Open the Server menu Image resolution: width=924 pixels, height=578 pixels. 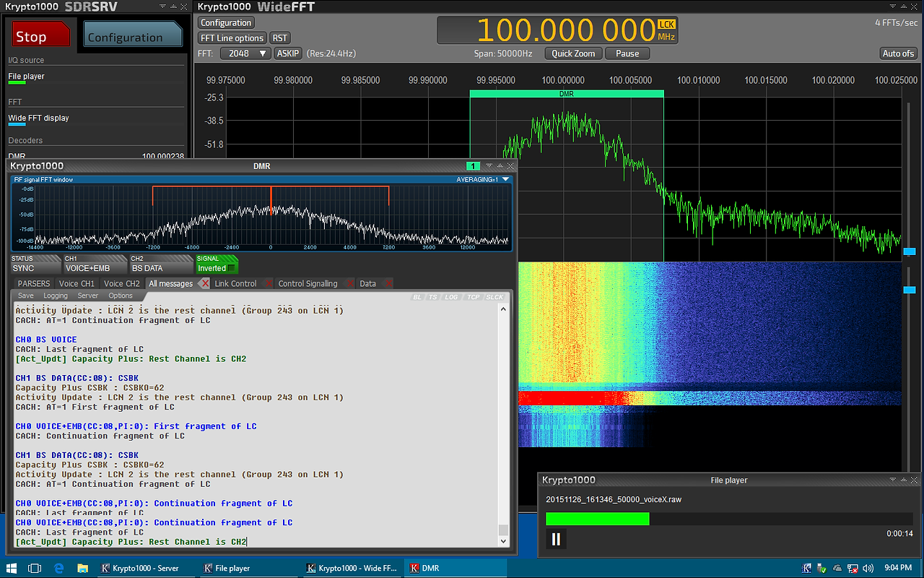click(88, 296)
